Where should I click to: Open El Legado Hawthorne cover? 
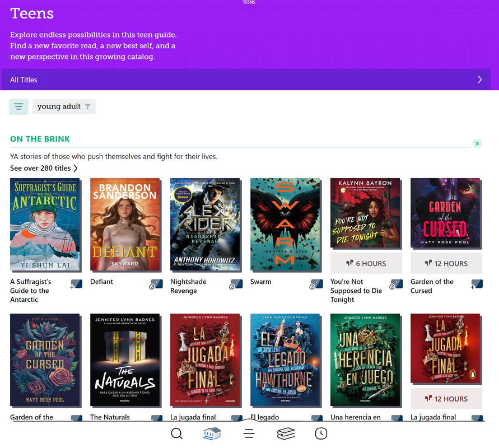point(285,360)
